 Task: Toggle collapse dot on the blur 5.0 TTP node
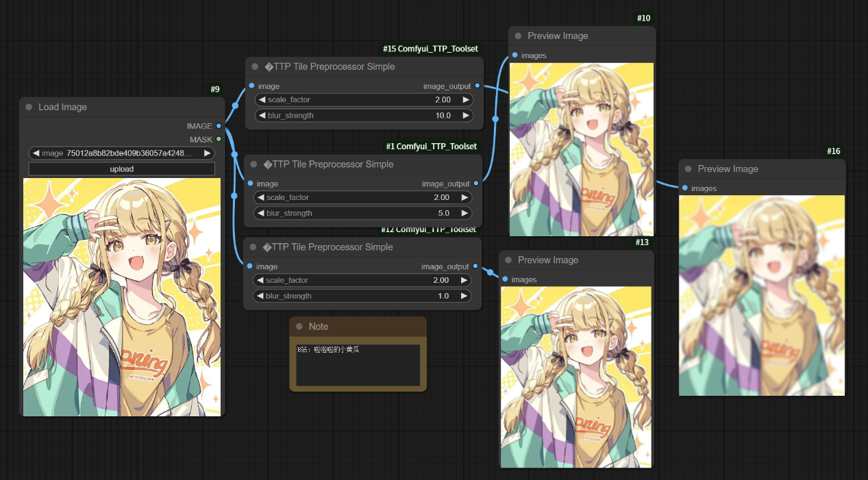pos(254,164)
